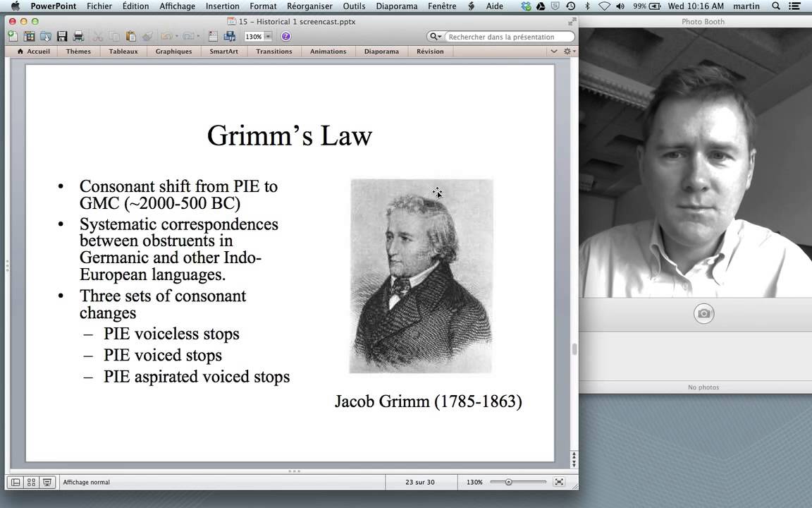Open the Diaporama ribbon tab

pos(381,52)
